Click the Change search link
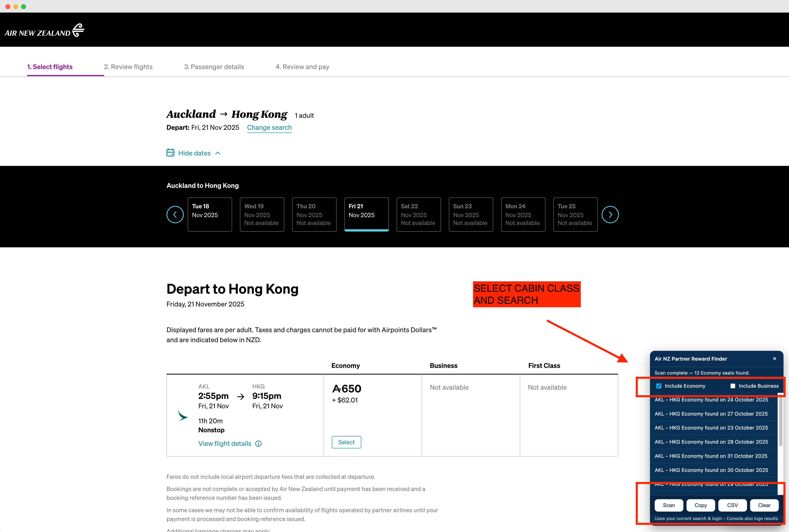789x532 pixels. tap(269, 128)
